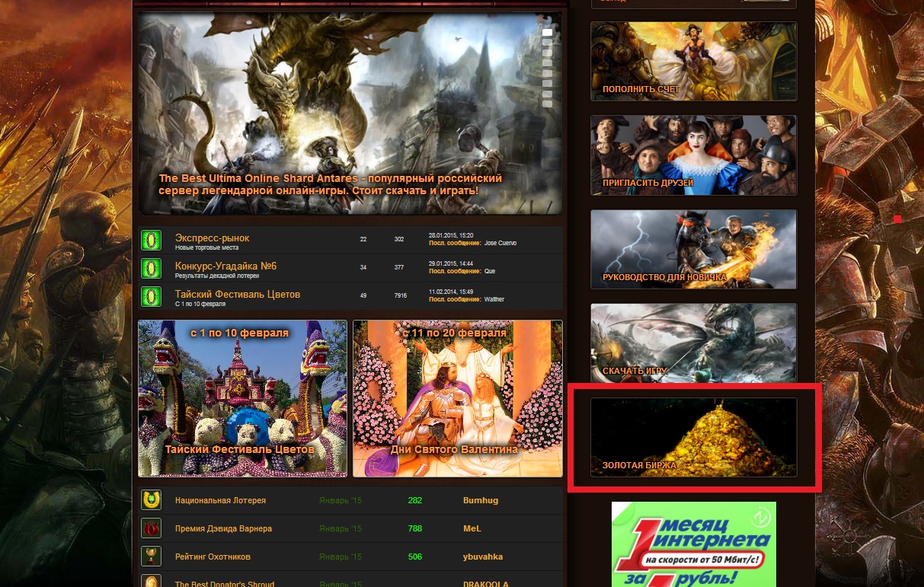Open the Тайский Фестиваль Цветов forum link
Image resolution: width=924 pixels, height=587 pixels.
tap(238, 295)
